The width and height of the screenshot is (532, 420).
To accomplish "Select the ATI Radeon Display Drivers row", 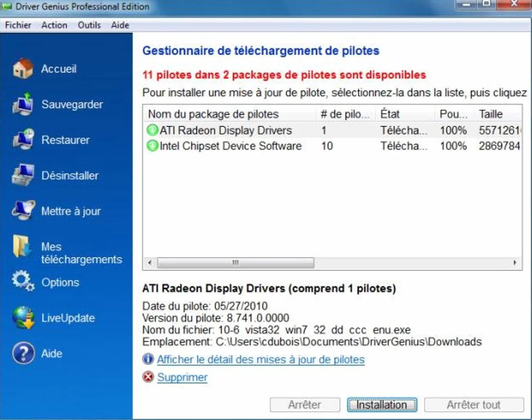I will pos(332,130).
